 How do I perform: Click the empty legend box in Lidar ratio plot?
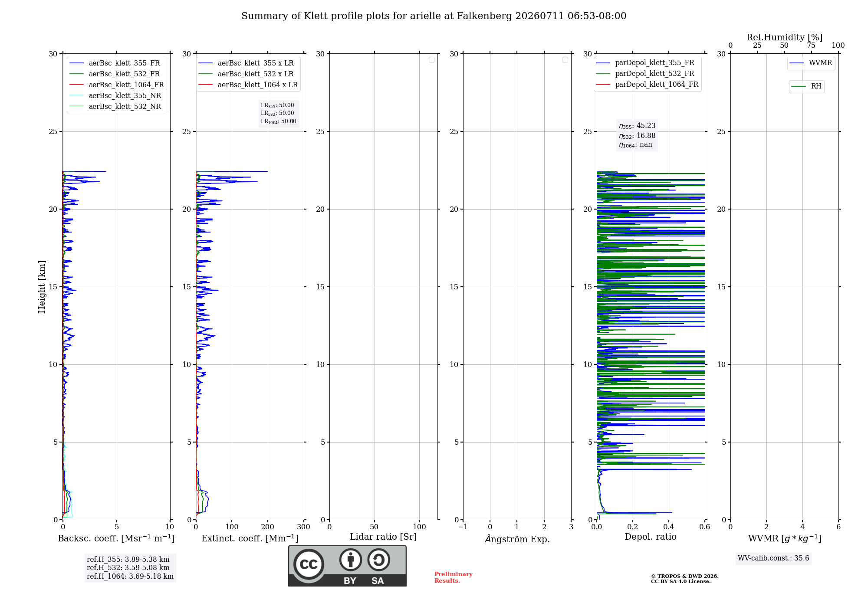point(431,60)
